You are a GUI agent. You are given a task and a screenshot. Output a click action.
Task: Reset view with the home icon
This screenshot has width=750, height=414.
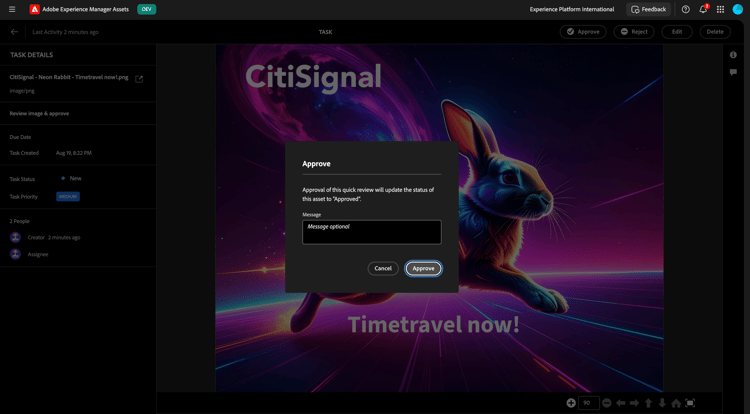(676, 403)
